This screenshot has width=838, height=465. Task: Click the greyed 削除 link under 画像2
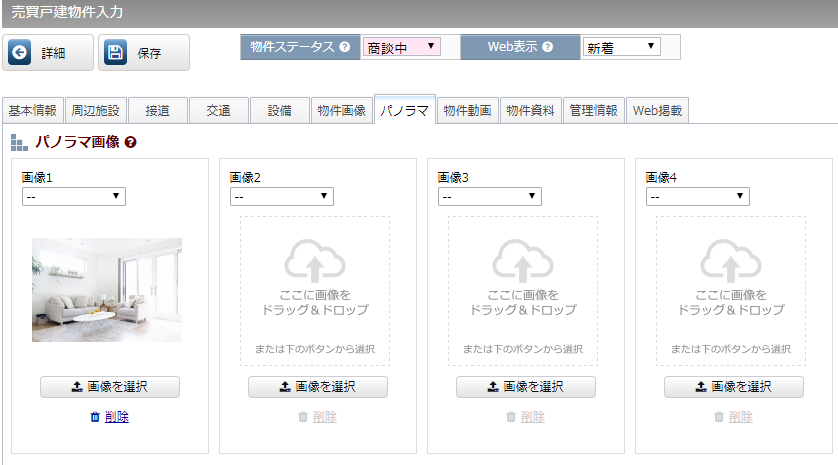(x=324, y=417)
